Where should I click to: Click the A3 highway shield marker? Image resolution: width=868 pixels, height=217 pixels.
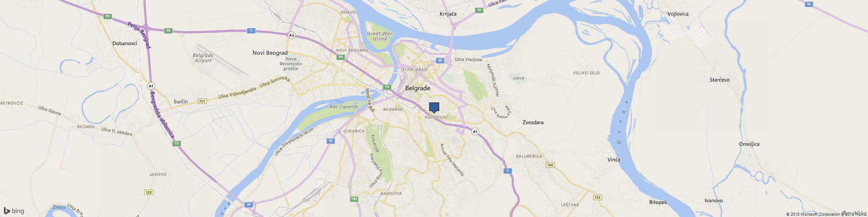(292, 35)
